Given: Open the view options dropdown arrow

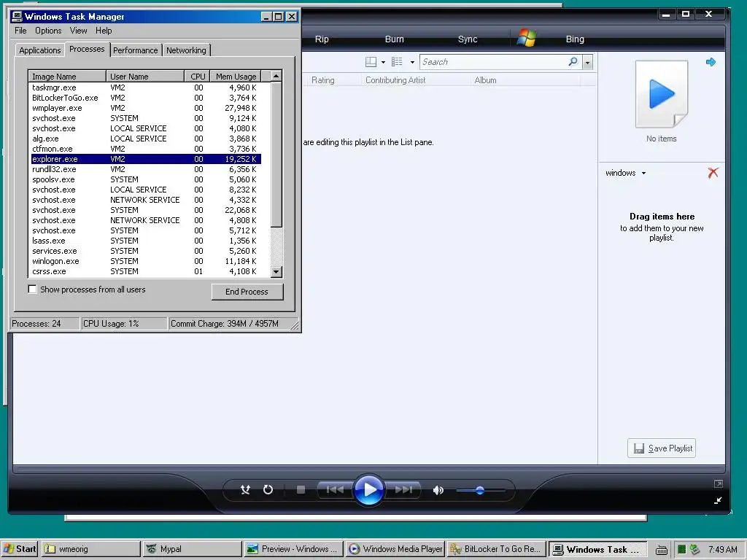Looking at the screenshot, I should tap(412, 63).
